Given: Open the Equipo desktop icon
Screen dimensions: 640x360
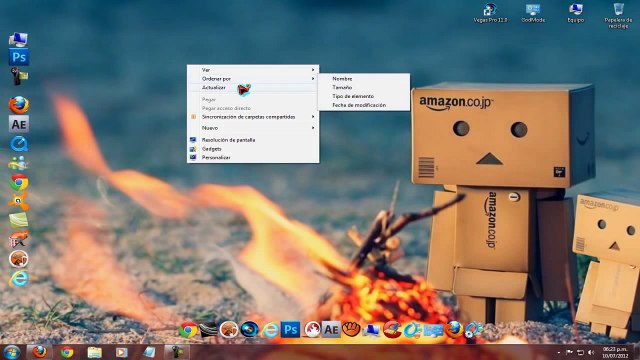Looking at the screenshot, I should [576, 13].
